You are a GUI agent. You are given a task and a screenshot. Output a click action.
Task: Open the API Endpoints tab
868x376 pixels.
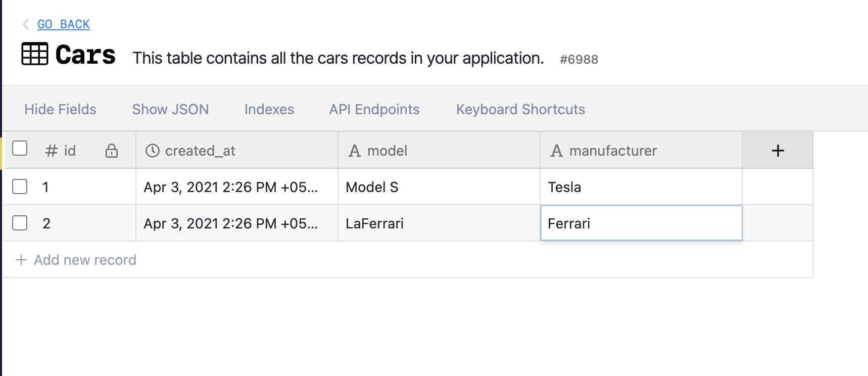tap(374, 109)
